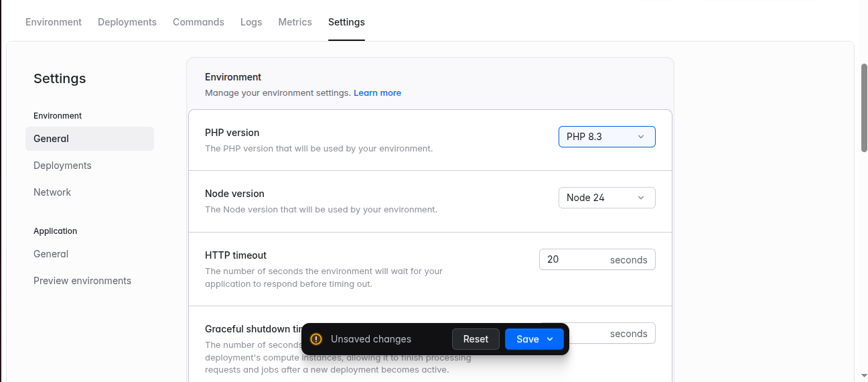
Task: Click the unsaved changes warning icon
Action: coord(316,339)
